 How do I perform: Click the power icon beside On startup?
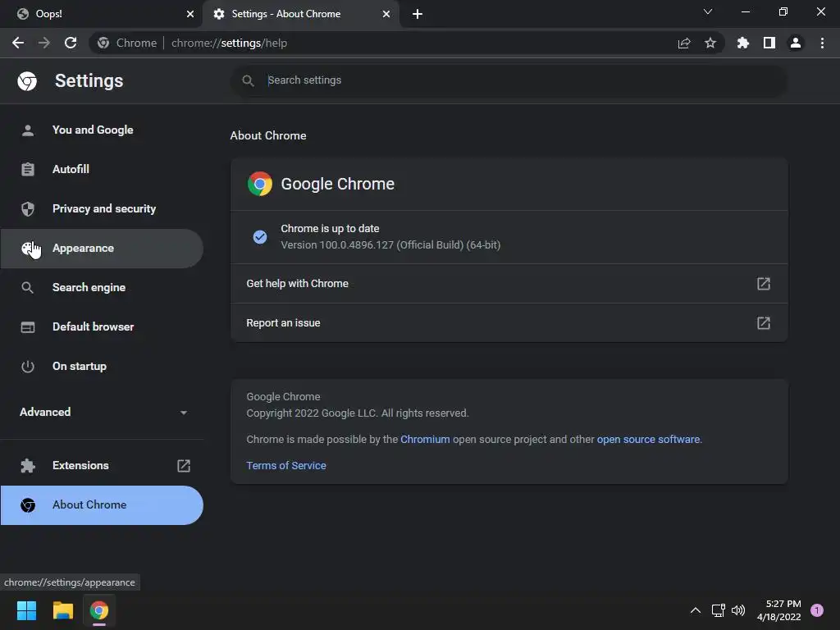[x=28, y=367]
